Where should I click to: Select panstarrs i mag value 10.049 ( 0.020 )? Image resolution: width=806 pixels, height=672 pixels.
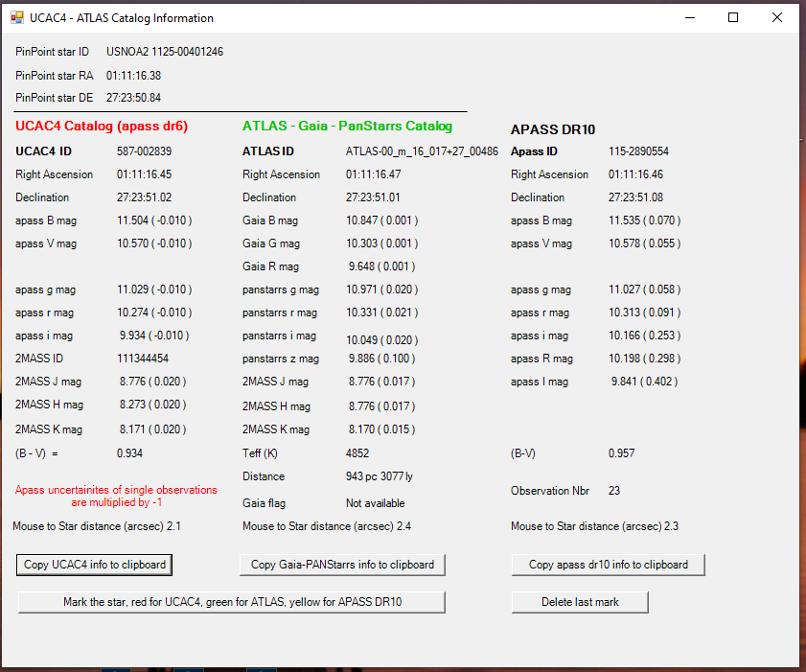382,340
